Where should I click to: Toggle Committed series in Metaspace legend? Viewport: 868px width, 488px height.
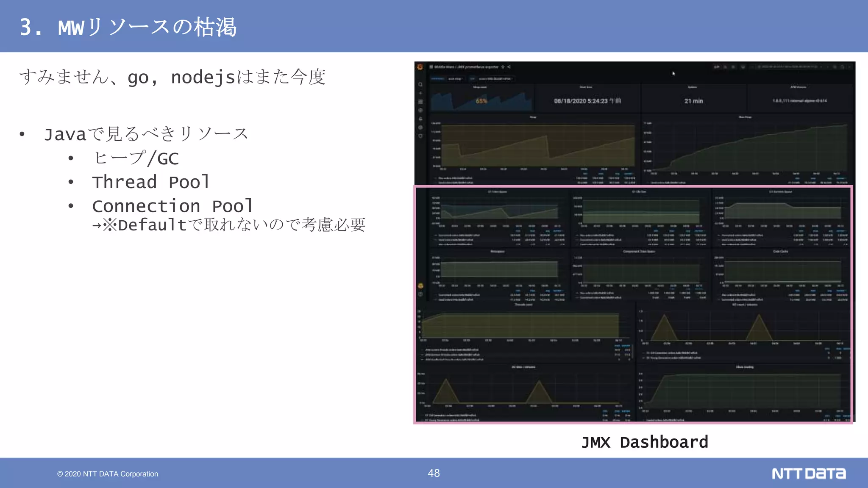click(x=459, y=295)
